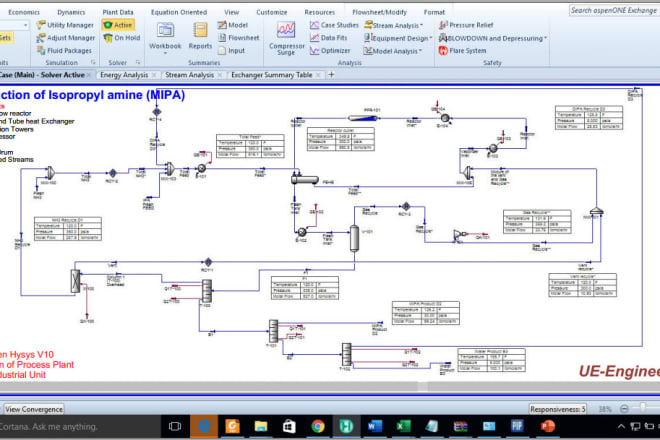Click the Responsiveness: 5 indicator
This screenshot has width=660, height=440.
[558, 409]
